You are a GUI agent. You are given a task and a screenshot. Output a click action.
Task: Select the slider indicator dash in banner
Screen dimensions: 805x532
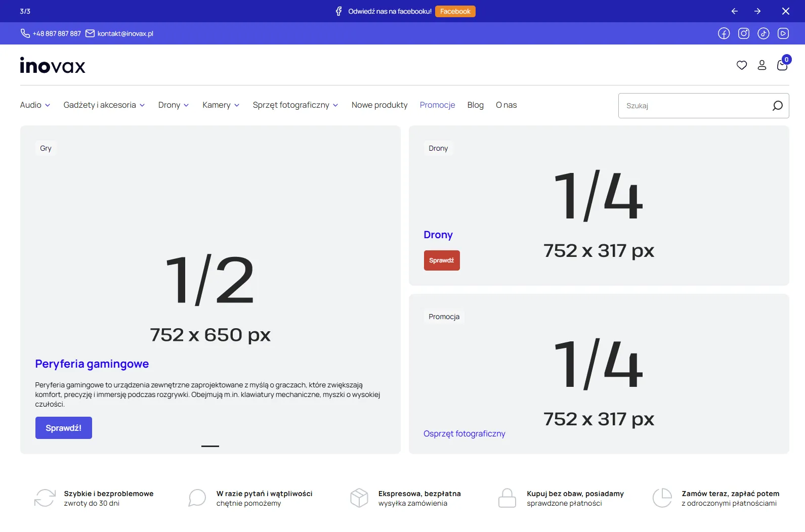click(x=210, y=446)
